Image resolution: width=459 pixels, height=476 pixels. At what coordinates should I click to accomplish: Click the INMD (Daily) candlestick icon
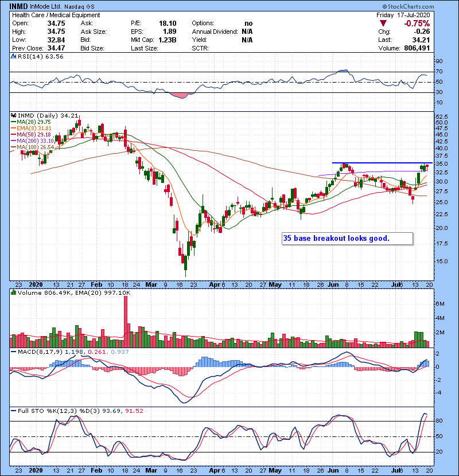click(x=13, y=116)
